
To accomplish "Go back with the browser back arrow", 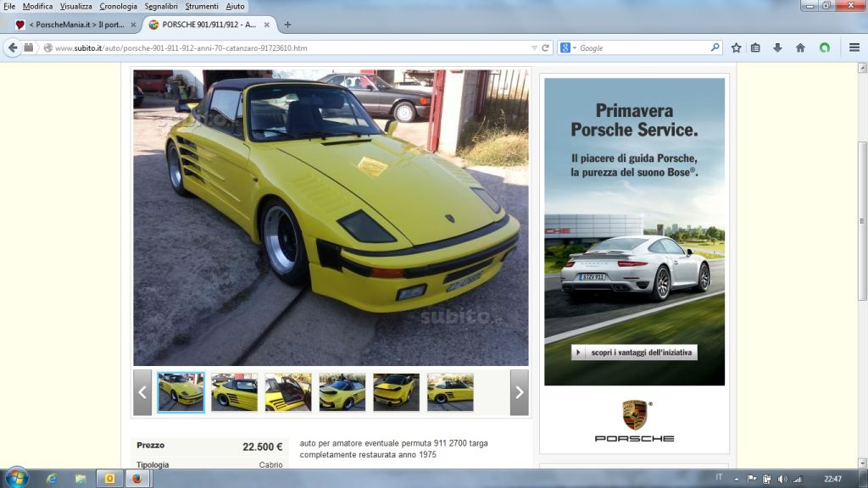I will [13, 48].
